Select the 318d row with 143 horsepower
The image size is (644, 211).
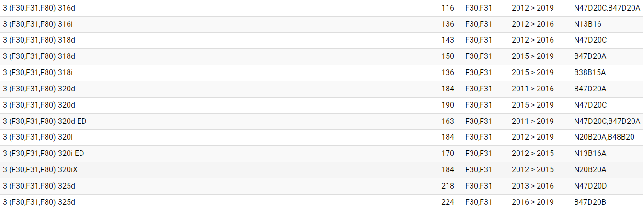39,40
